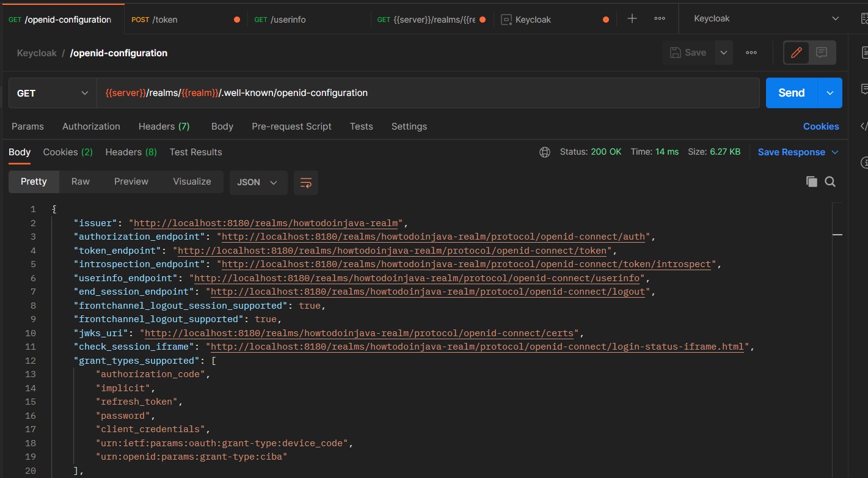Save the request
This screenshot has width=868, height=478.
[688, 53]
